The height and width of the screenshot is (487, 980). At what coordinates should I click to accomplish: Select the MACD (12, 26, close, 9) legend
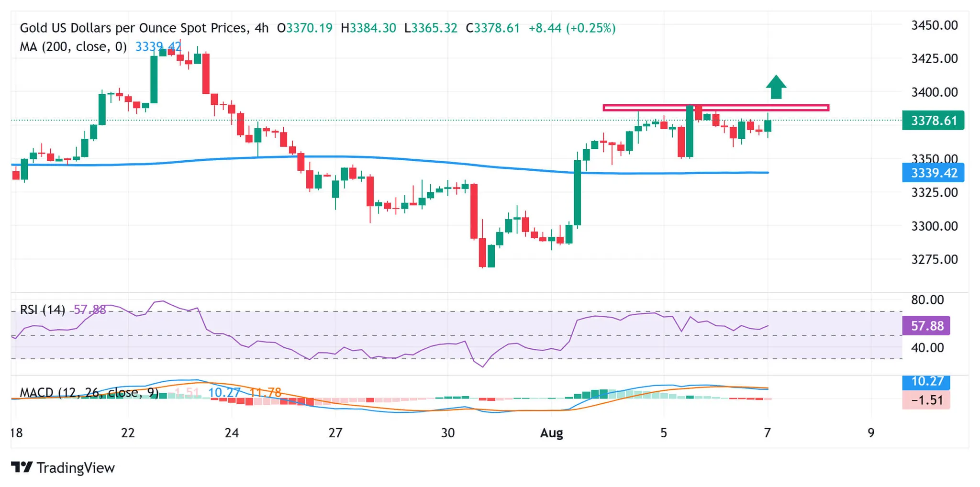click(x=89, y=393)
